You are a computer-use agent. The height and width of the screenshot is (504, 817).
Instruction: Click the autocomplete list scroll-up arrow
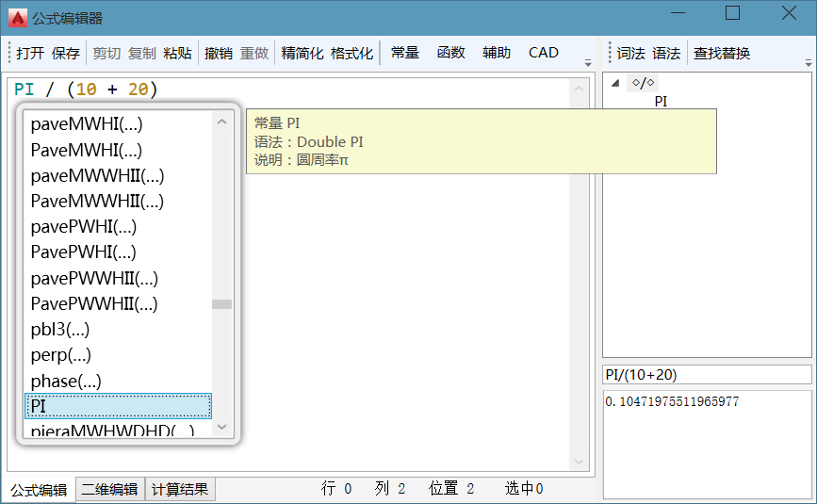tap(222, 122)
